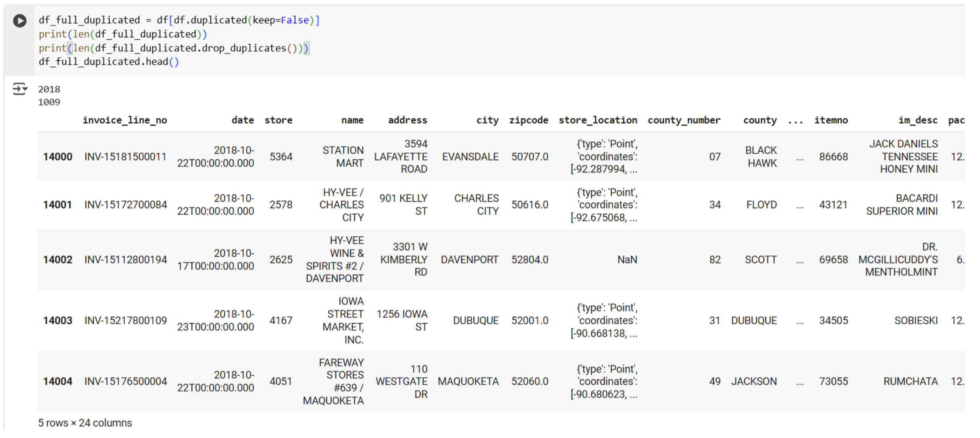Run the code cell with play button

[19, 21]
